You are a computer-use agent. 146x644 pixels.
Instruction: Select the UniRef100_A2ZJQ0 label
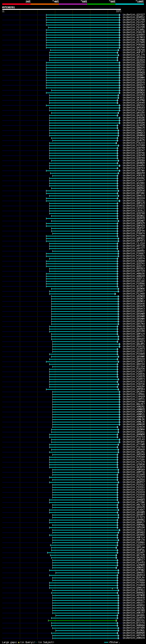(134, 281)
